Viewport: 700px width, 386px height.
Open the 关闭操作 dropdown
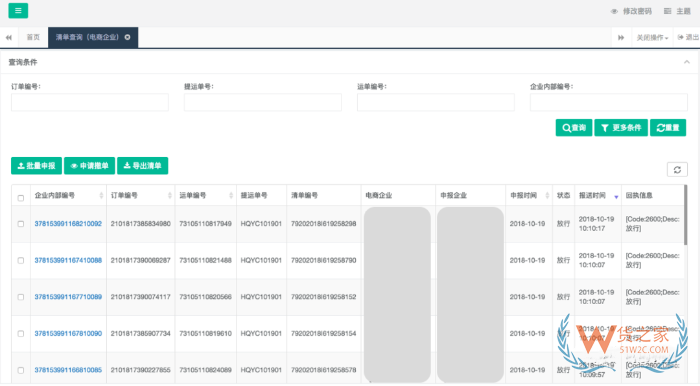click(652, 37)
